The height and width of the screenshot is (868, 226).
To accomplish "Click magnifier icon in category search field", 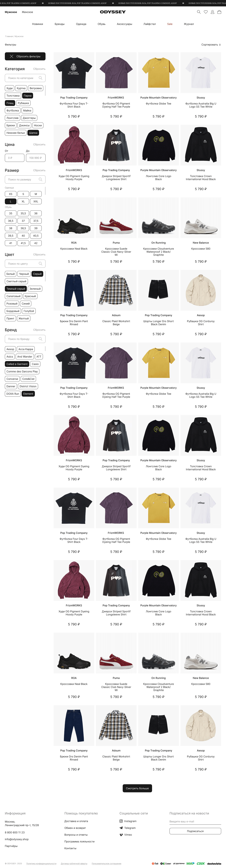I will coord(40,78).
